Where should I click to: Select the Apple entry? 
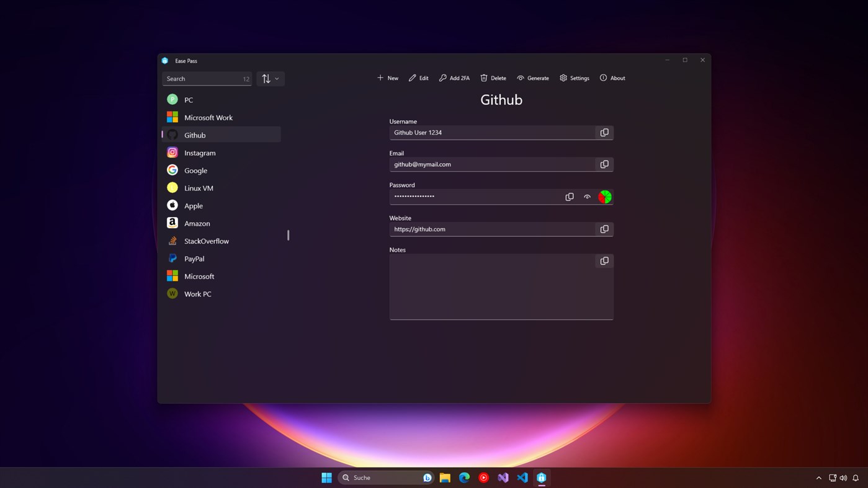221,206
